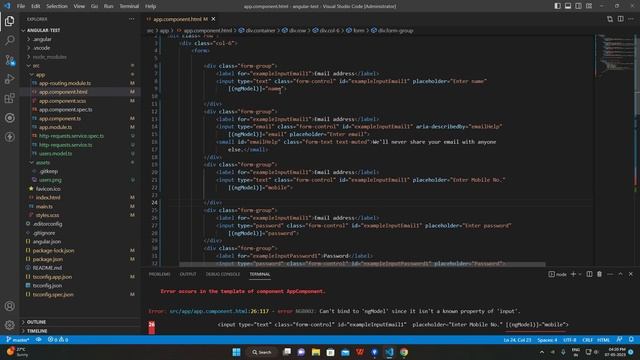Open notifications bell in status bar

tap(631, 340)
